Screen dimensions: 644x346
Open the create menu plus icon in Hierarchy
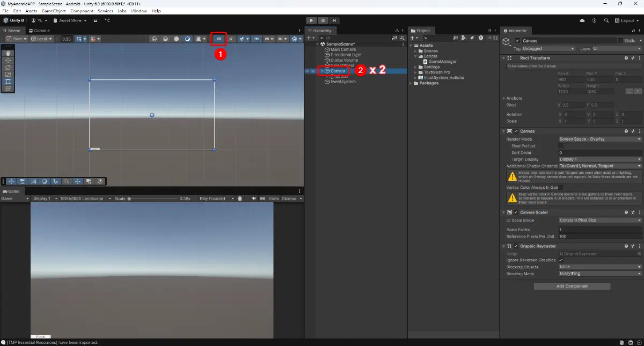[309, 38]
